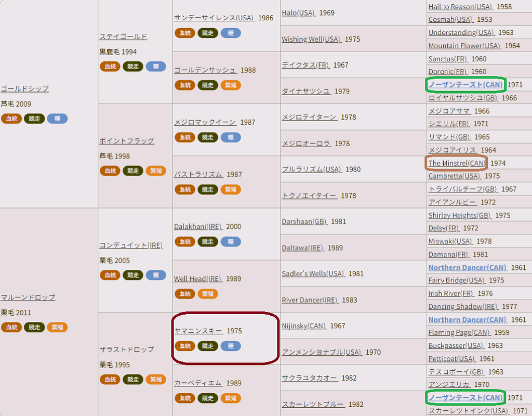Open The Minstrel(CAN) link
532x416 pixels.
click(x=457, y=163)
